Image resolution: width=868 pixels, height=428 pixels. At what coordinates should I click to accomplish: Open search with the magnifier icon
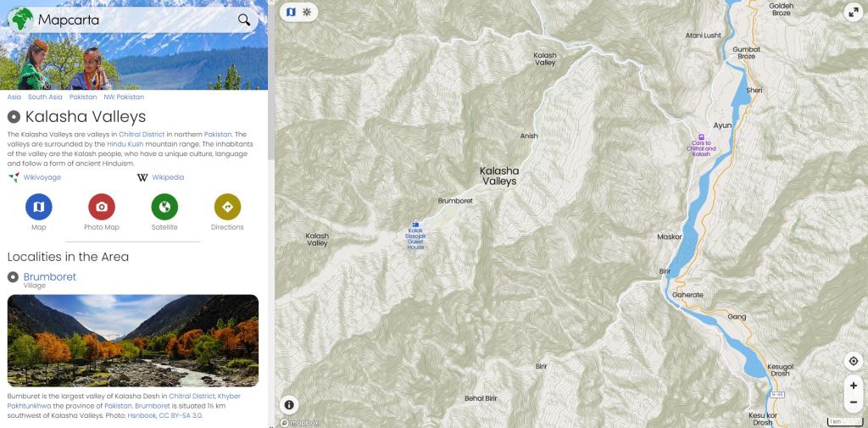[x=244, y=20]
